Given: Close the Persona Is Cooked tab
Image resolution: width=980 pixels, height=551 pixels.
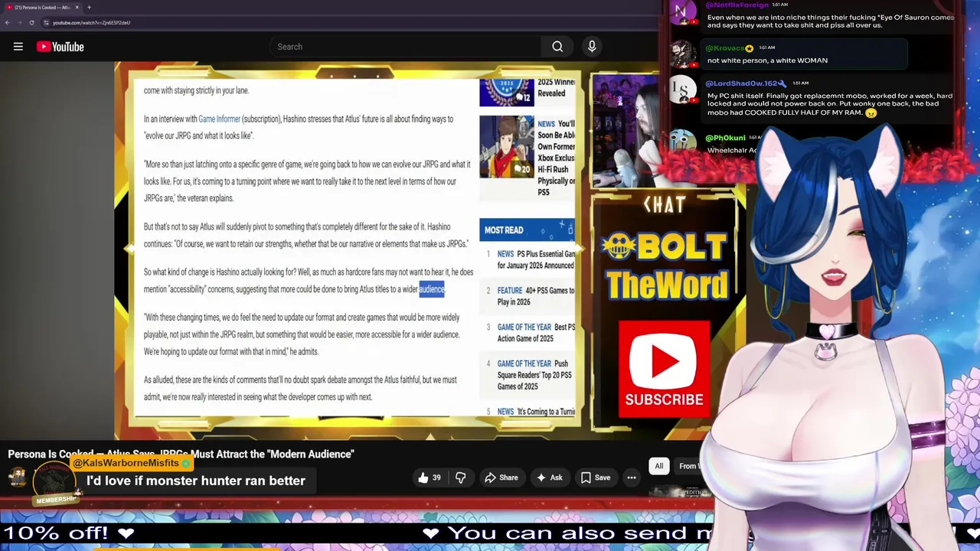Looking at the screenshot, I should pyautogui.click(x=77, y=7).
